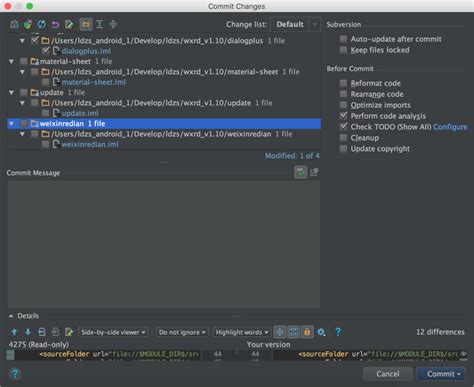Enable Keep files locked
Viewport: 474px width, 387px height.
(x=343, y=50)
